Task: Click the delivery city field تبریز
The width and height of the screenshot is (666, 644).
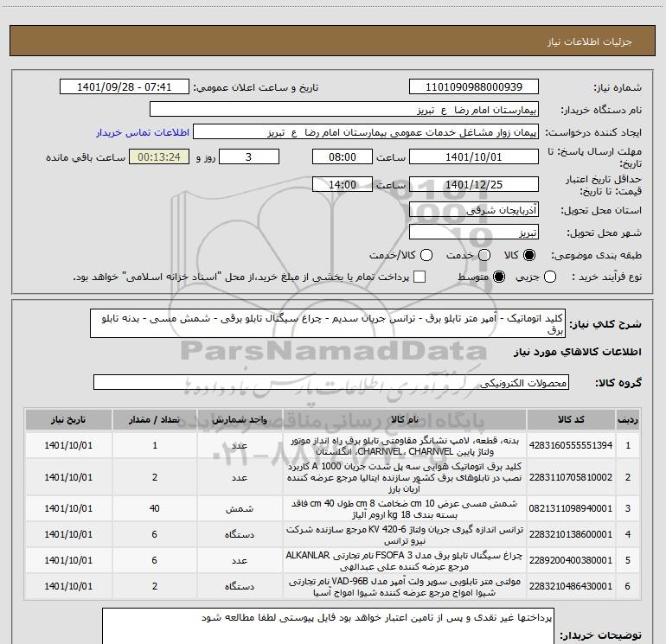Action: (474, 233)
